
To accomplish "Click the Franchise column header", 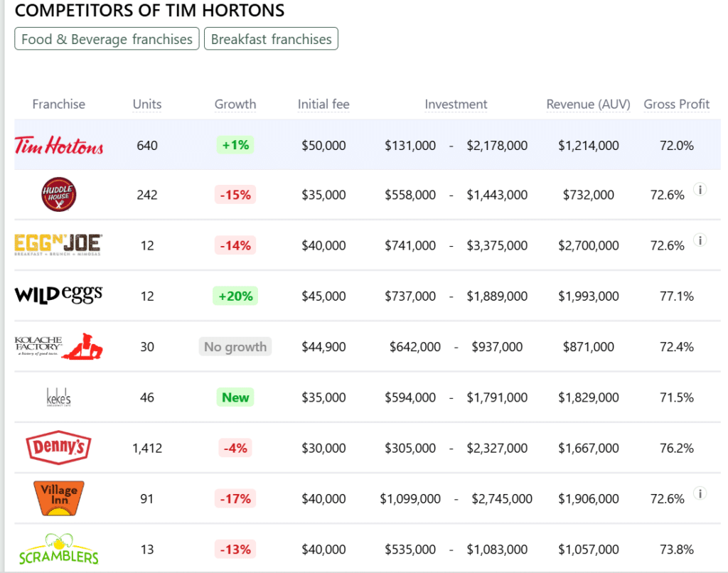I will pyautogui.click(x=59, y=104).
